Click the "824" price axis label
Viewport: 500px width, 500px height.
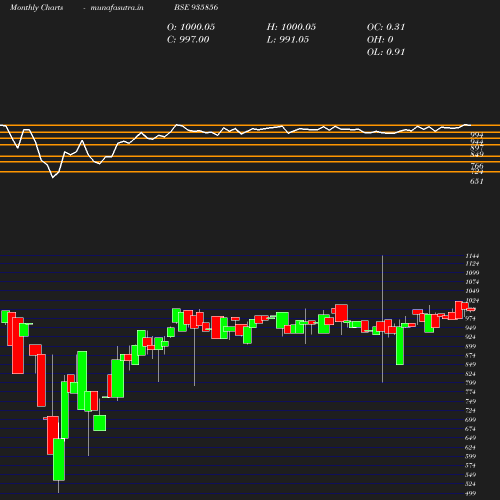[x=471, y=374]
